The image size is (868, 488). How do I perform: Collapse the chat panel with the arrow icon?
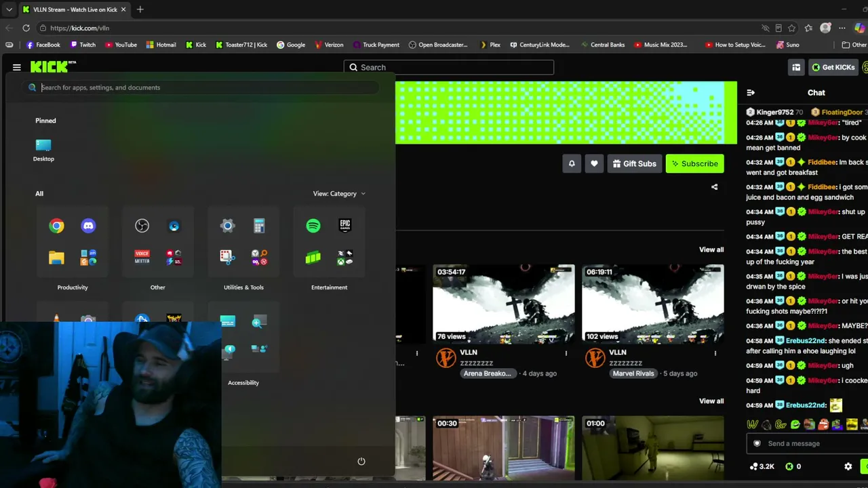(x=751, y=93)
